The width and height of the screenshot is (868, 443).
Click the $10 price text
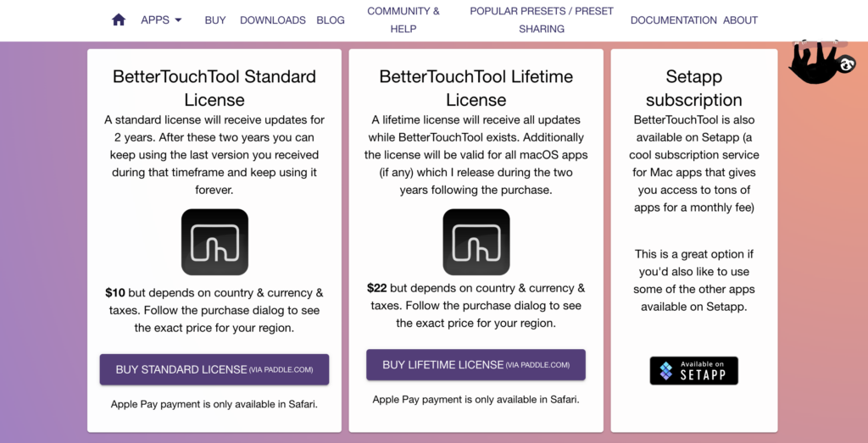click(115, 293)
